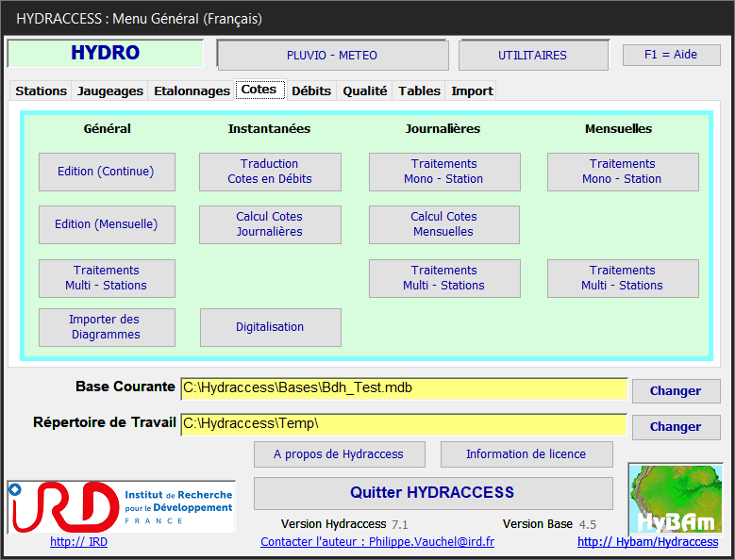
Task: Click Calcul Cotes Journalières button
Action: [270, 224]
